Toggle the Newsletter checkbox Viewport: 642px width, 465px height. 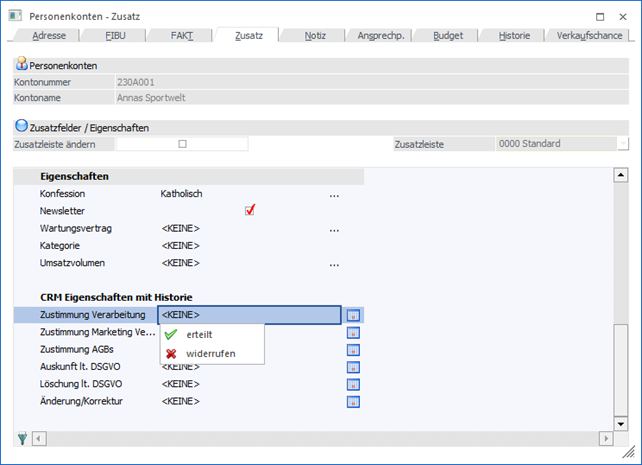[250, 210]
